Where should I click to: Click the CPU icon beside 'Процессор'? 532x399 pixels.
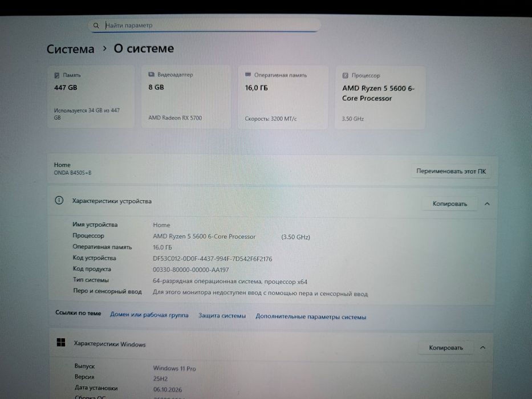[345, 75]
